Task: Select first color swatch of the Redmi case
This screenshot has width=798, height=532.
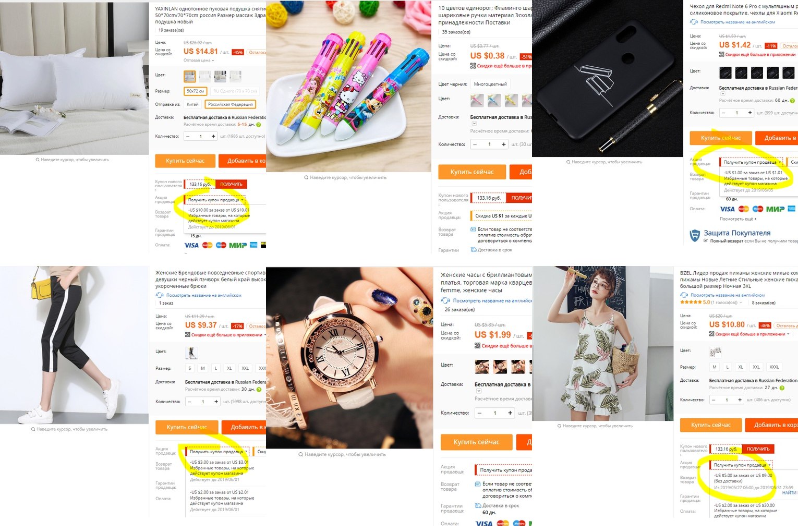Action: click(x=726, y=72)
